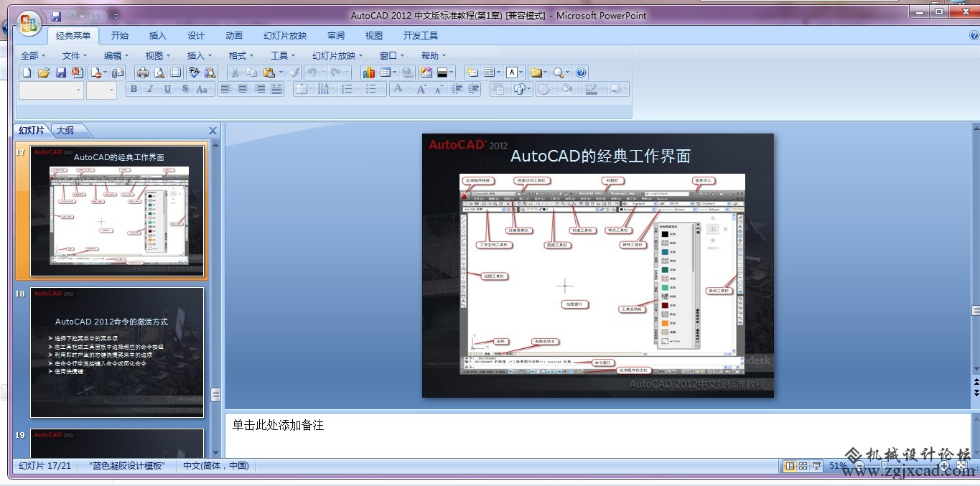Switch to Slide Sorter view
The image size is (980, 486).
(803, 466)
